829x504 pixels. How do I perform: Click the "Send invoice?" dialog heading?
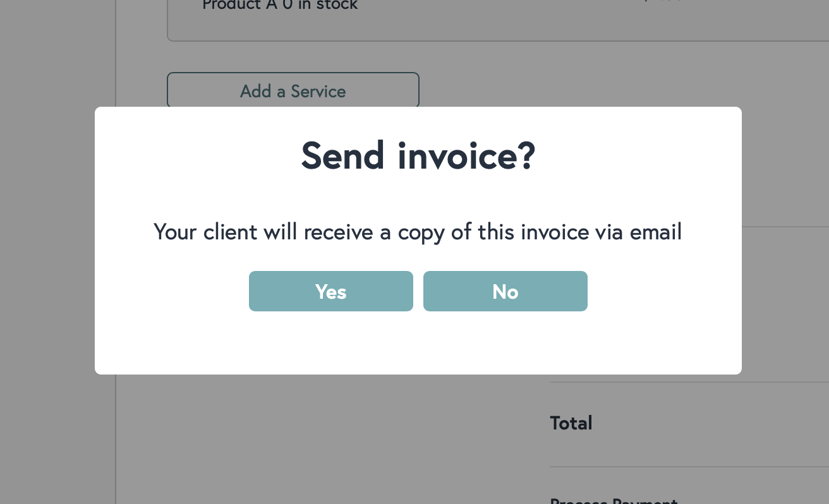pyautogui.click(x=418, y=155)
